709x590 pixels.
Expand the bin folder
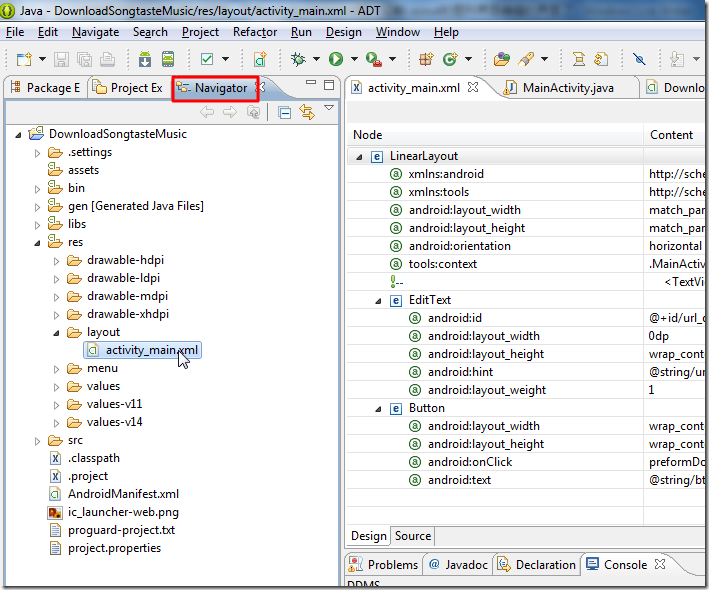(x=38, y=189)
